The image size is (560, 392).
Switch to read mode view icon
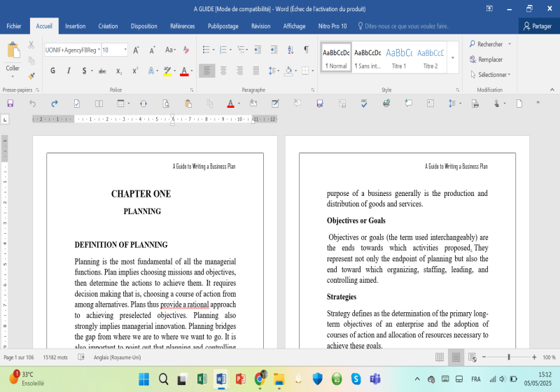440,357
